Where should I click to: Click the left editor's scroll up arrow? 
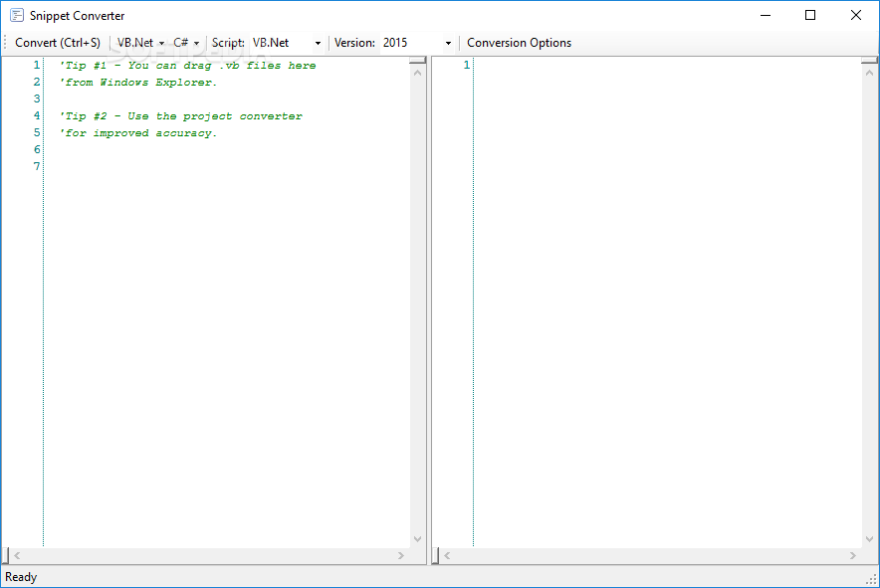[x=417, y=73]
